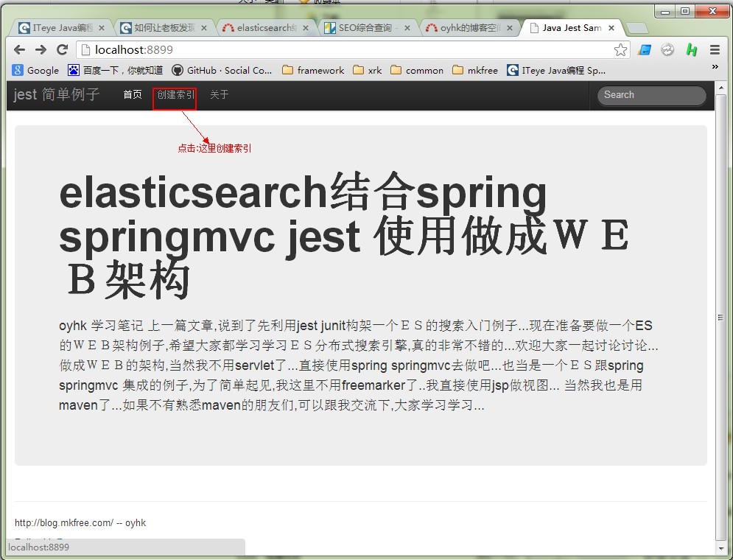Close the 如何让老板发现 tab

pos(204,28)
